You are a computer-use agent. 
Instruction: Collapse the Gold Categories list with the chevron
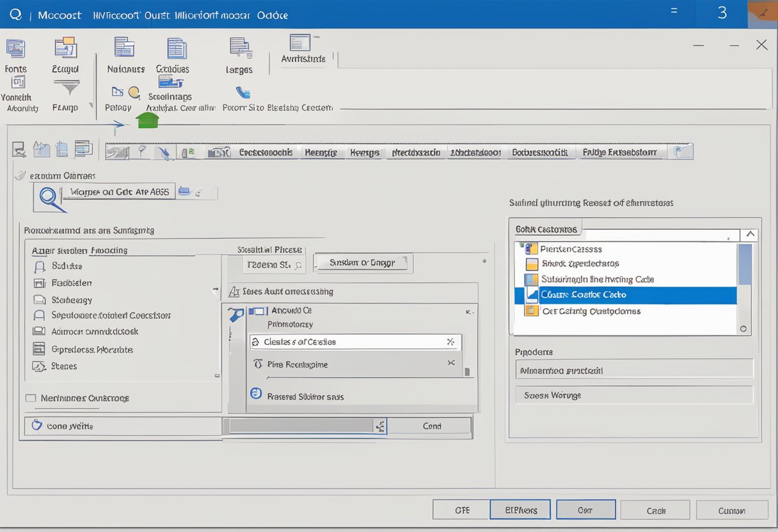750,235
